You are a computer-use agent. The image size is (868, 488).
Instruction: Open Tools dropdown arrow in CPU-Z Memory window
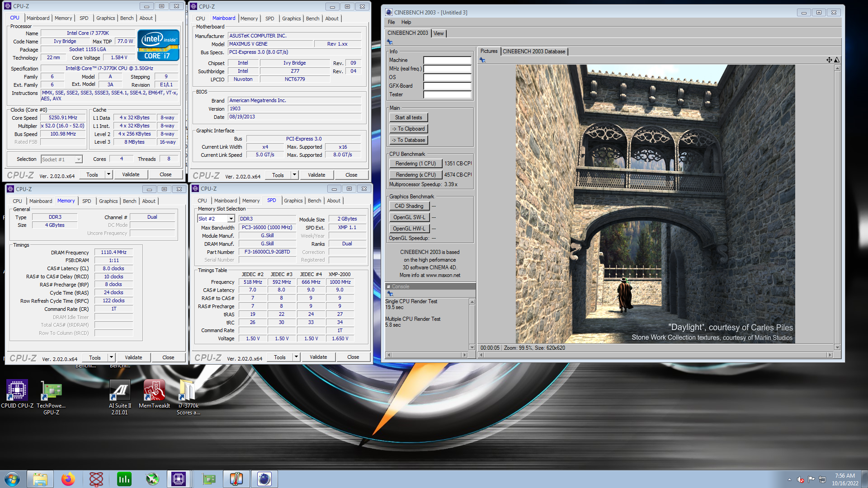coord(111,357)
